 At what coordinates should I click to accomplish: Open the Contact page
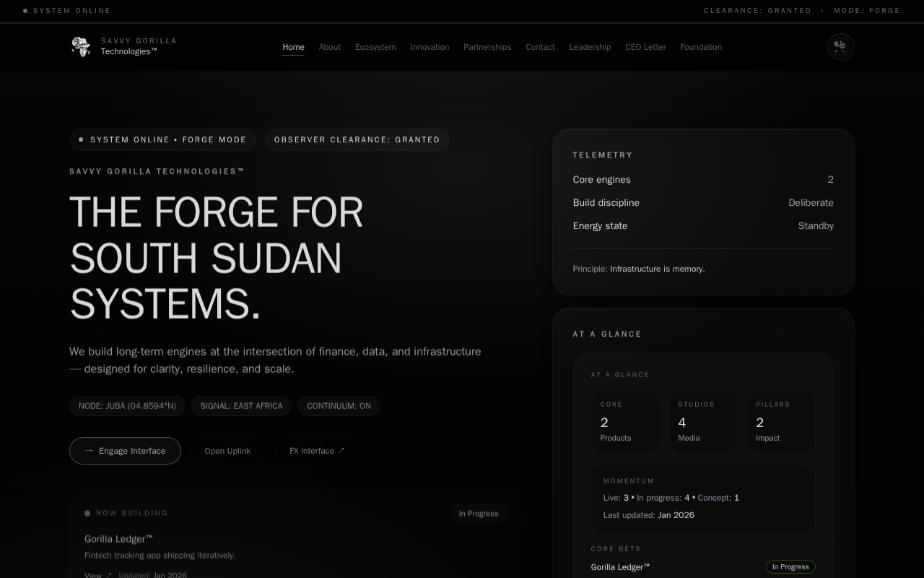540,47
